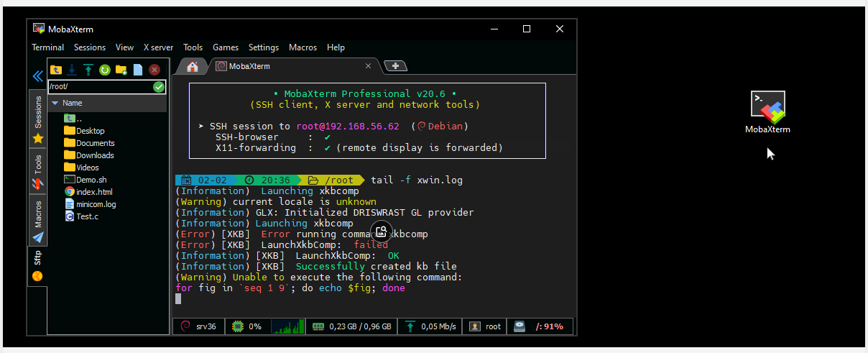Open the Sftp side tab
The image size is (868, 353).
tap(38, 266)
